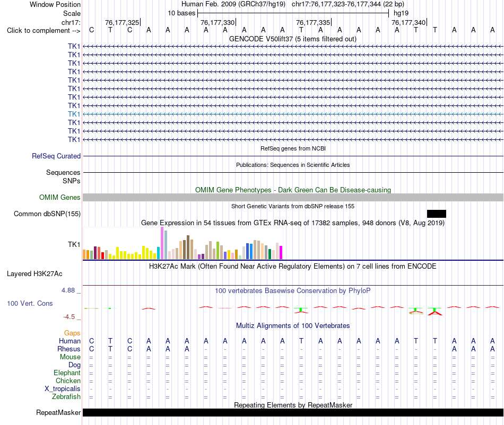
Task: Click the Common dbSNP(155) label
Action: point(47,214)
